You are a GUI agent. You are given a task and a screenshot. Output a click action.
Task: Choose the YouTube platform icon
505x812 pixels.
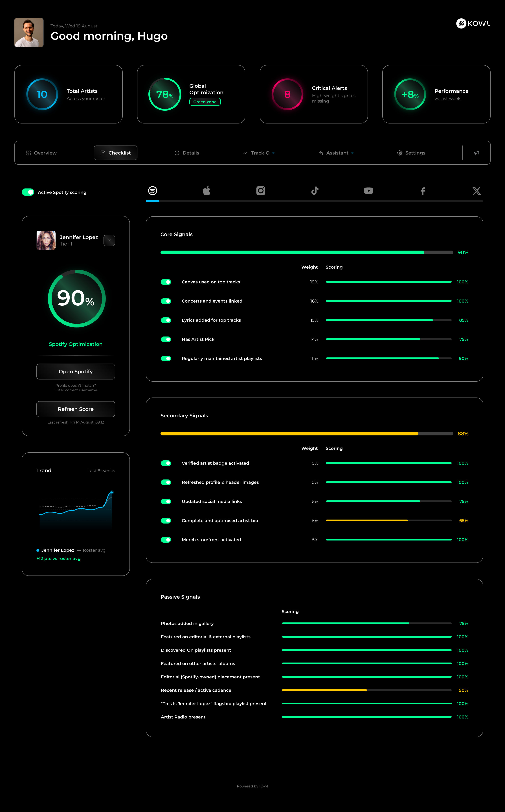coord(369,191)
